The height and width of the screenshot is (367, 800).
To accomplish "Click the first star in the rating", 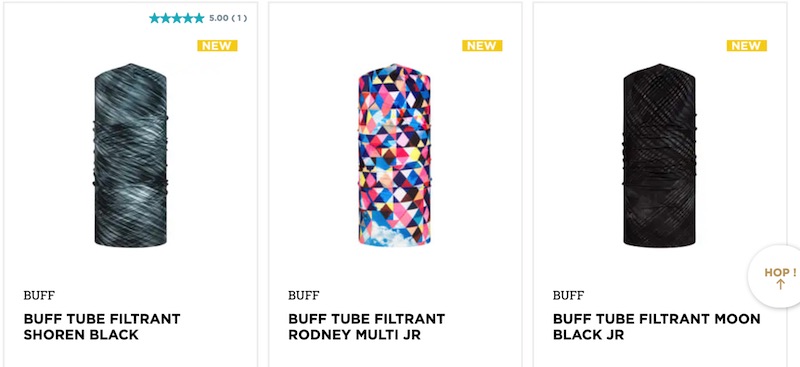I will coord(155,18).
